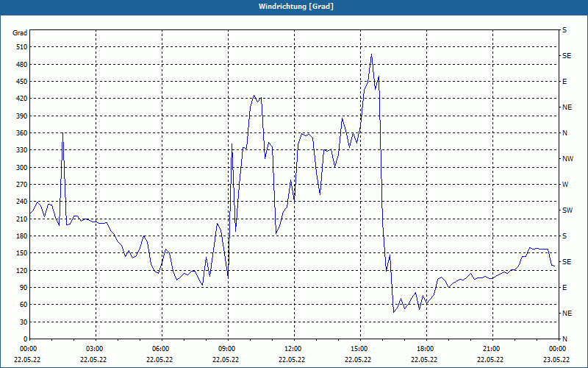Click the 06:00 time label

[x=159, y=349]
